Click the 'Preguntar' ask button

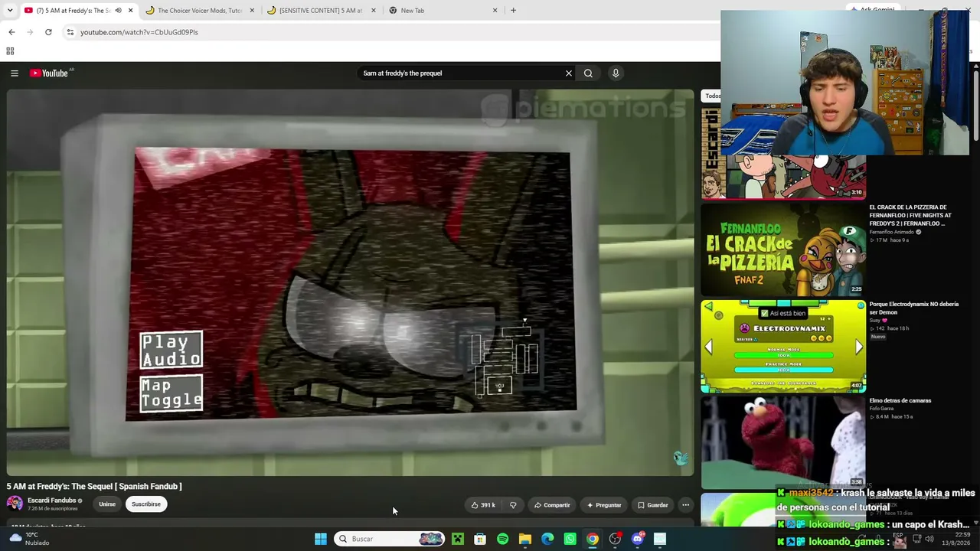point(604,505)
